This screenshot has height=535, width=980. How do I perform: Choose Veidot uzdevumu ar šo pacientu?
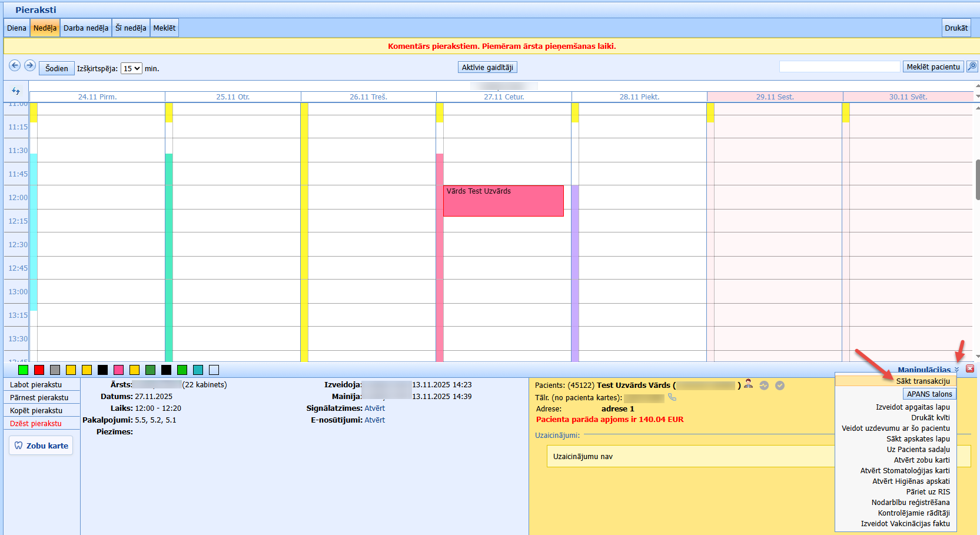tap(896, 428)
